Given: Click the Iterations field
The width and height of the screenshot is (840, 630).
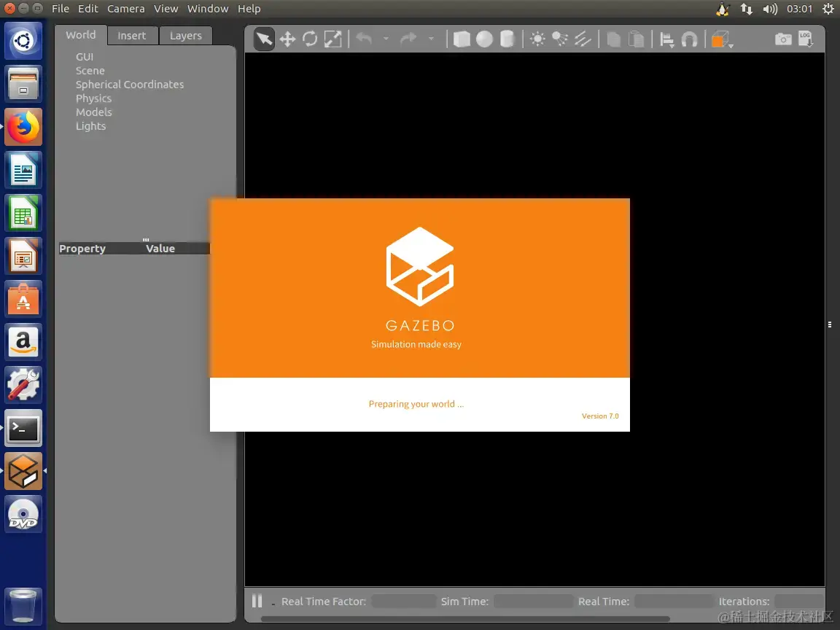Looking at the screenshot, I should pyautogui.click(x=799, y=601).
